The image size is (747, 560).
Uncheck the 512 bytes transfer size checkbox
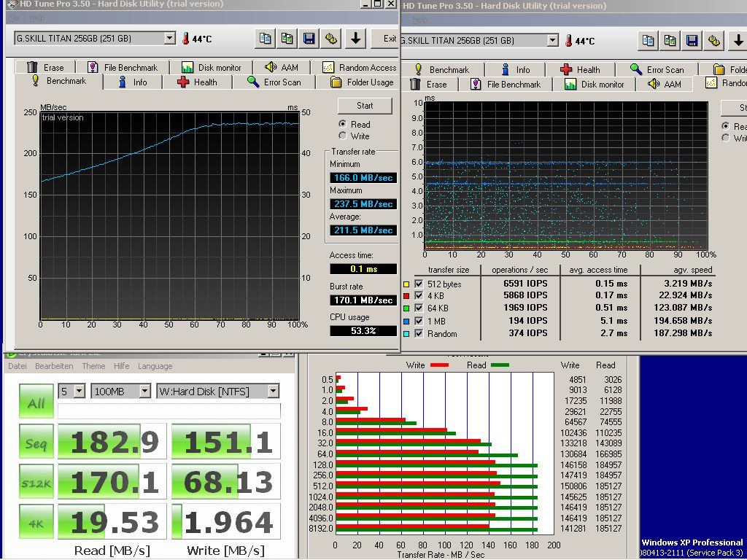(x=419, y=284)
